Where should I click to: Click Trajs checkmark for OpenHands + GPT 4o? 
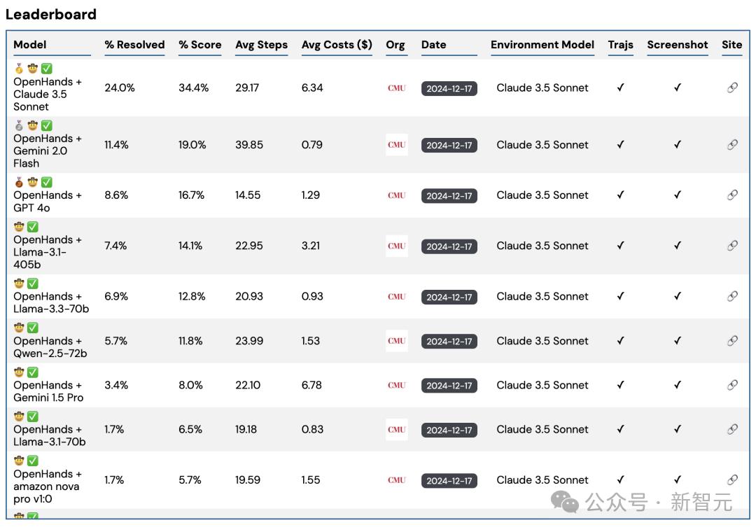click(x=620, y=195)
